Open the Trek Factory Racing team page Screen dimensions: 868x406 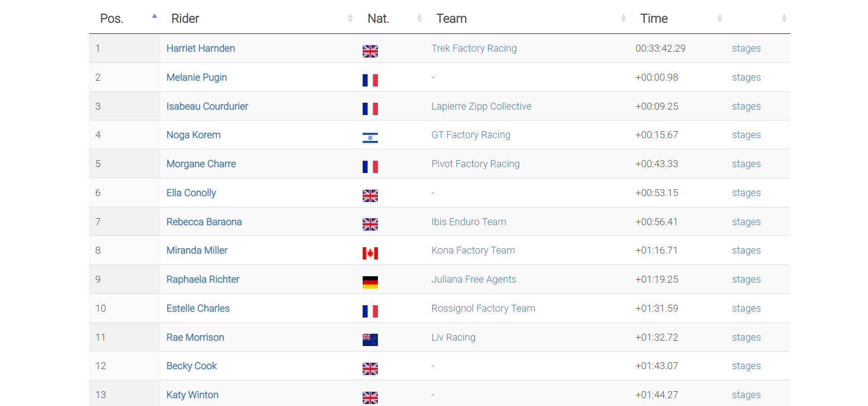pyautogui.click(x=474, y=48)
